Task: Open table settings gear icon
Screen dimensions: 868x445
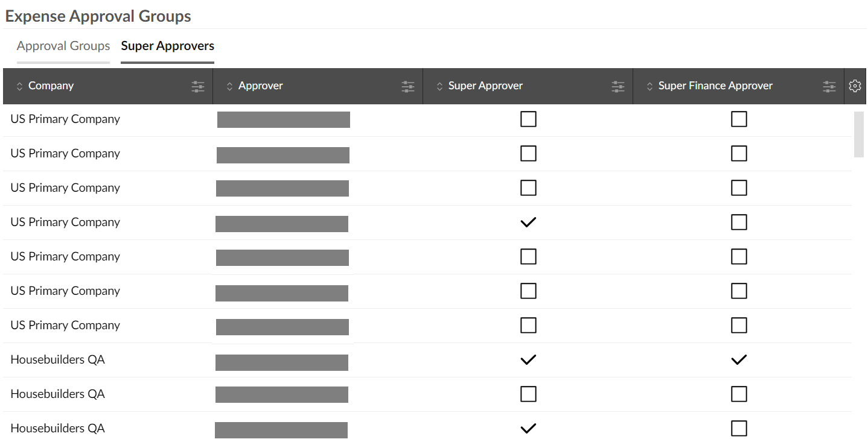Action: click(x=855, y=86)
